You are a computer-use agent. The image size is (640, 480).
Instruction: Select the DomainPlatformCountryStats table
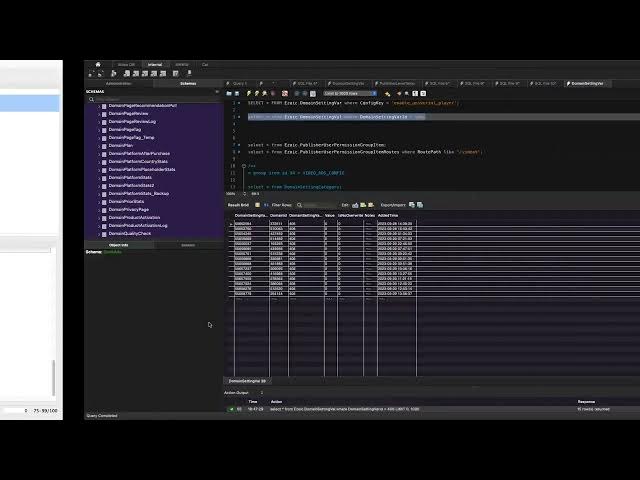(138, 162)
